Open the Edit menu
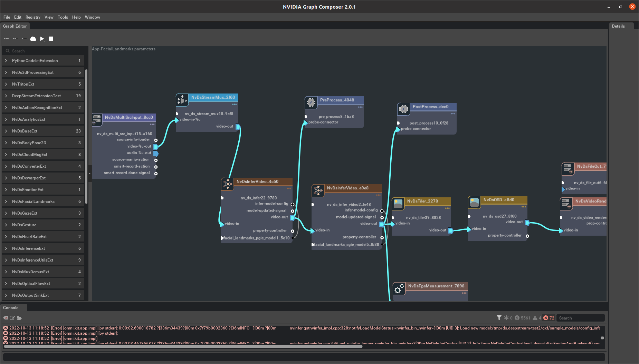639x364 pixels. (18, 17)
